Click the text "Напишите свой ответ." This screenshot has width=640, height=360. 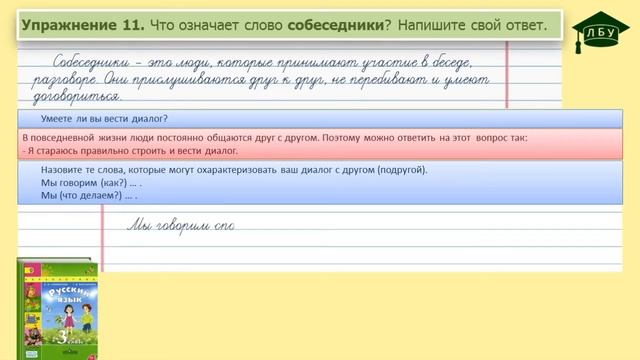(472, 25)
